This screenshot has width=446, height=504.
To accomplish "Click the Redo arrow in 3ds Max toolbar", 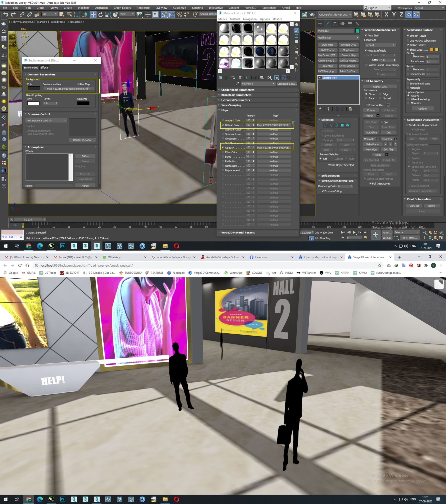I will coord(13,14).
